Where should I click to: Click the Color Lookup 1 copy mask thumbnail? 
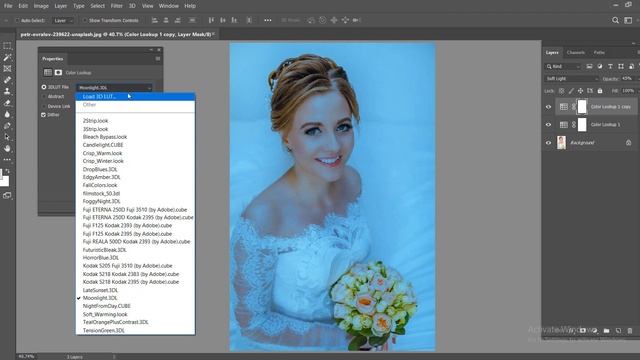click(x=582, y=107)
